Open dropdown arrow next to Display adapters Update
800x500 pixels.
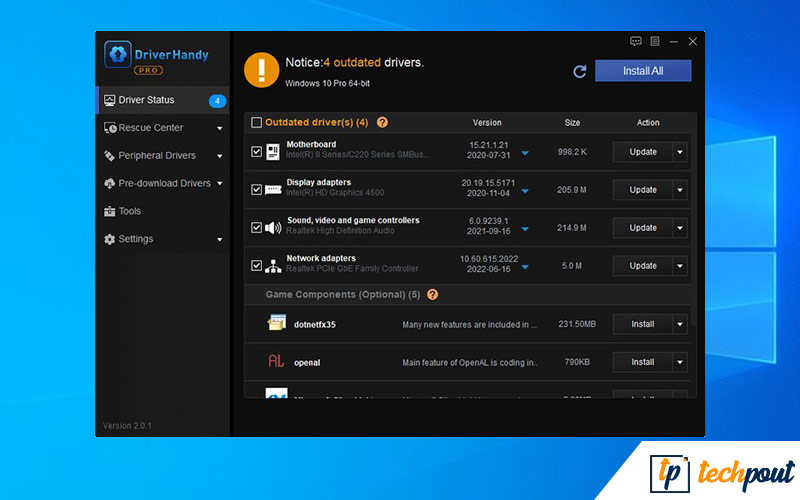coord(680,190)
